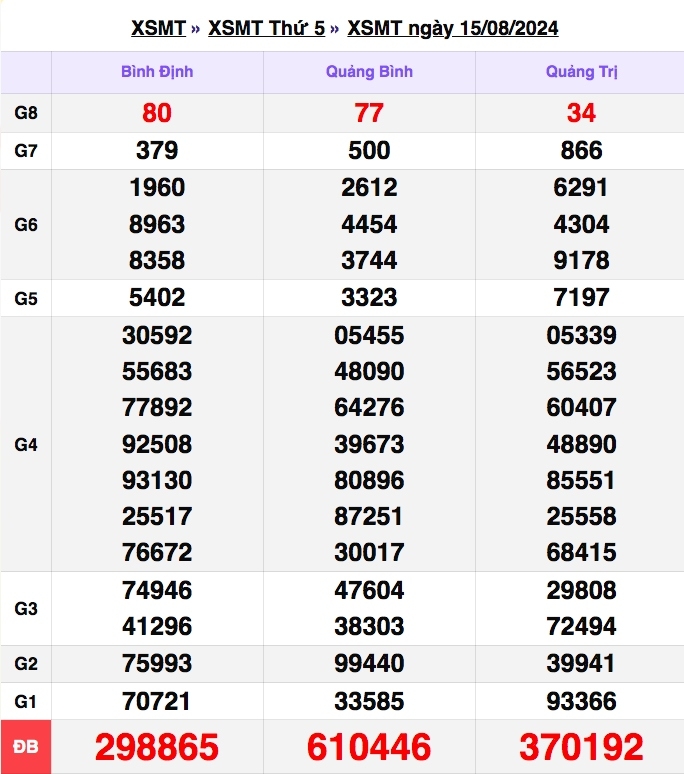Select the Quảng Trị column header
Viewport: 684px width, 774px height.
coord(581,72)
